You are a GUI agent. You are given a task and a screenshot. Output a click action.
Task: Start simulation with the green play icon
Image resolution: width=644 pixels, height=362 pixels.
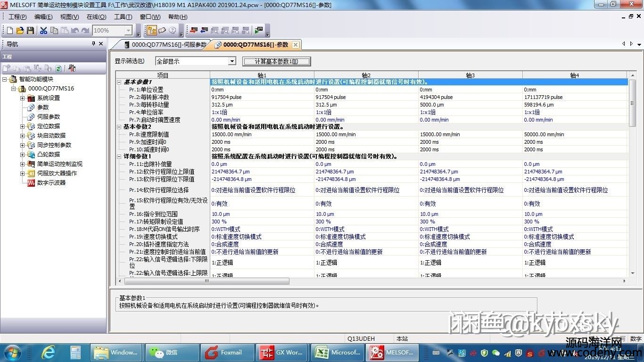pos(258,30)
